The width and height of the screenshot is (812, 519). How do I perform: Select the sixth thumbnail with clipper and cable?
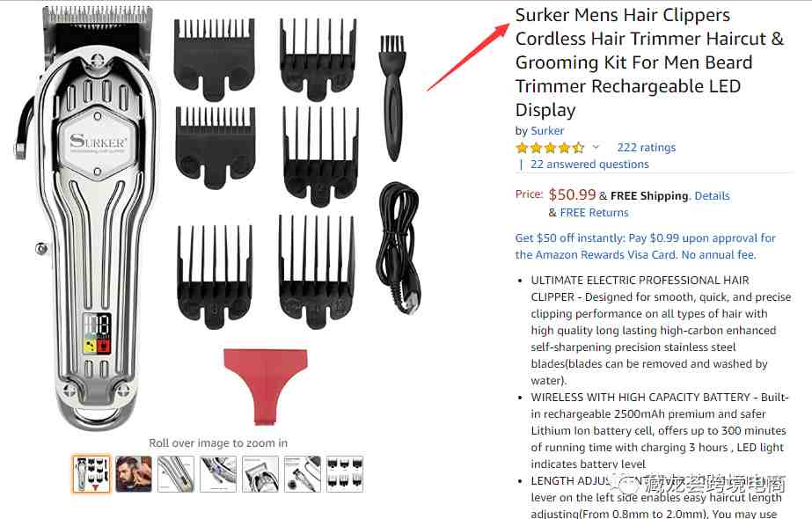[x=303, y=474]
